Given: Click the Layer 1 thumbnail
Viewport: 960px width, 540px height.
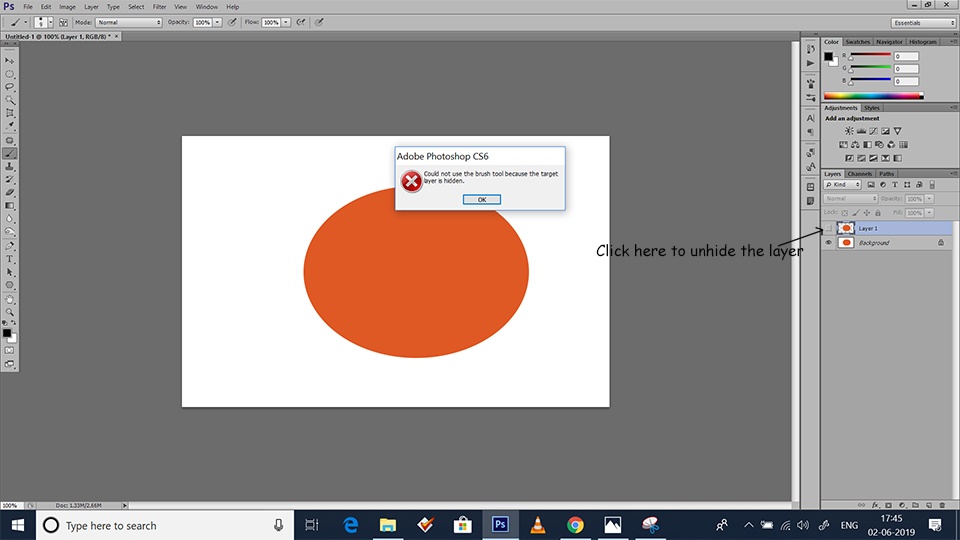Looking at the screenshot, I should pos(846,228).
